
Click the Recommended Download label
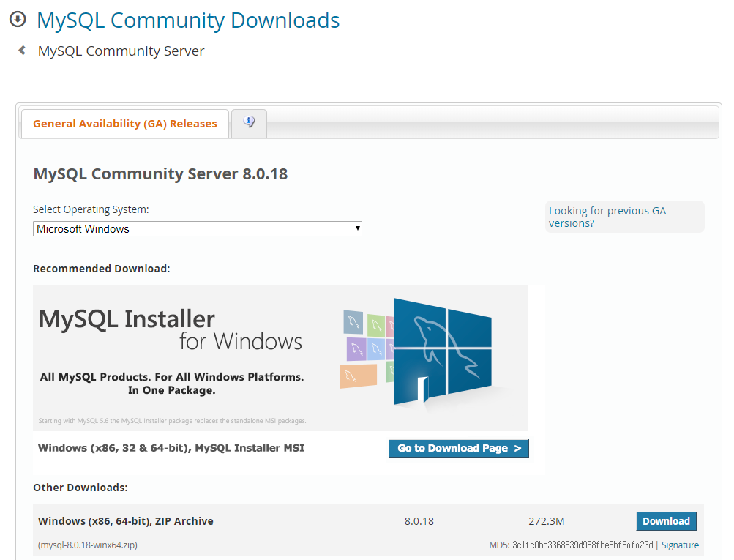pos(102,269)
